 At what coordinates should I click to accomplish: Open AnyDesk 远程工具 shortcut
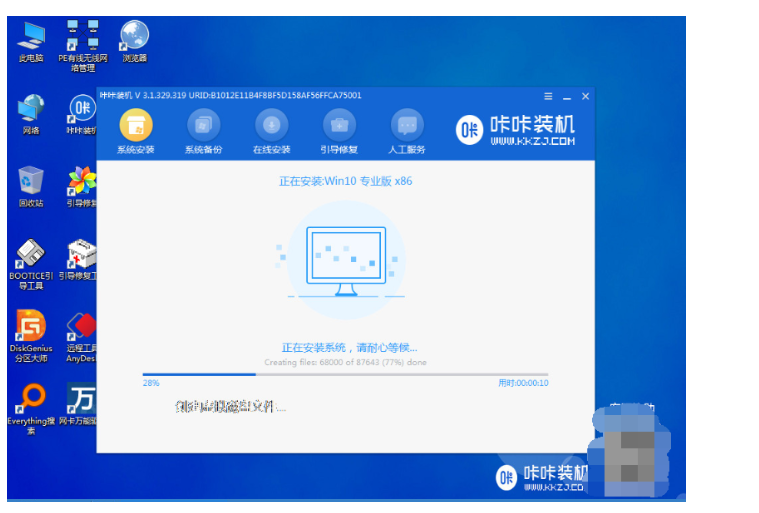[x=81, y=337]
